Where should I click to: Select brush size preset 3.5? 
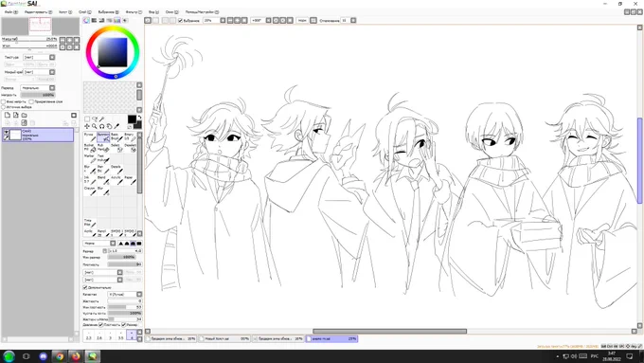coord(121,336)
